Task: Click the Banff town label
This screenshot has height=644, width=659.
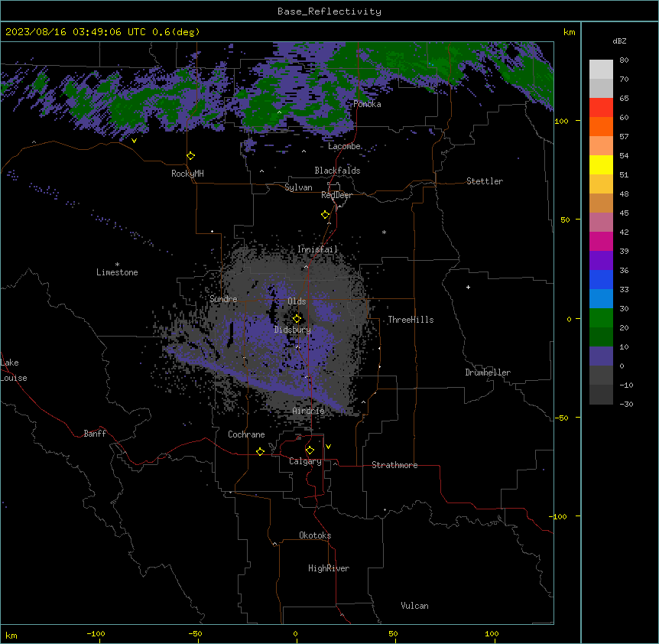Action: pyautogui.click(x=95, y=434)
